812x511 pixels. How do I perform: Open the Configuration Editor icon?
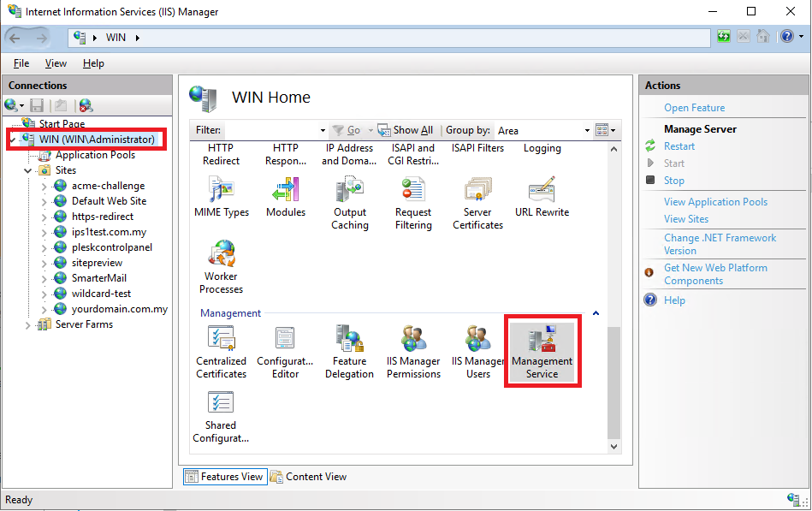point(285,352)
